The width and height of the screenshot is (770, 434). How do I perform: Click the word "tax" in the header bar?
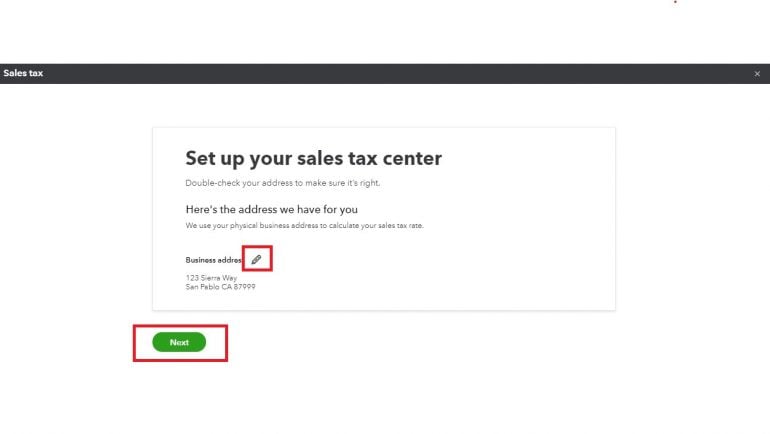[x=35, y=74]
